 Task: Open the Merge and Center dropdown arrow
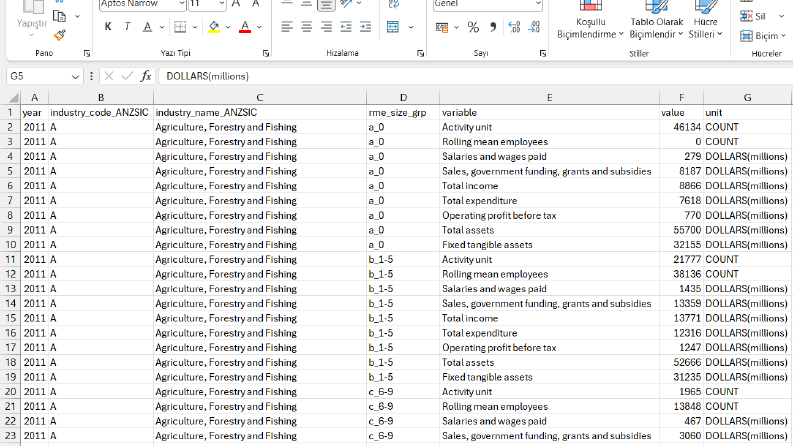pyautogui.click(x=411, y=27)
